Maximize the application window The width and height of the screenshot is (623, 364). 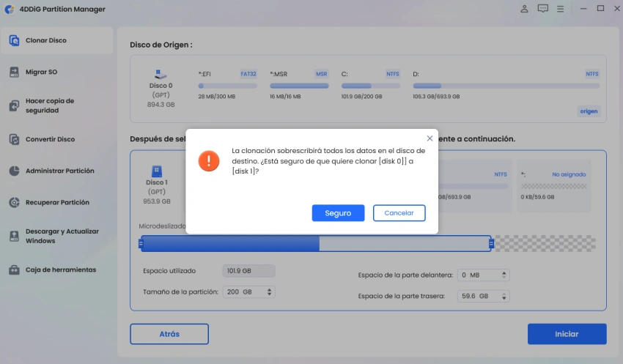[600, 8]
